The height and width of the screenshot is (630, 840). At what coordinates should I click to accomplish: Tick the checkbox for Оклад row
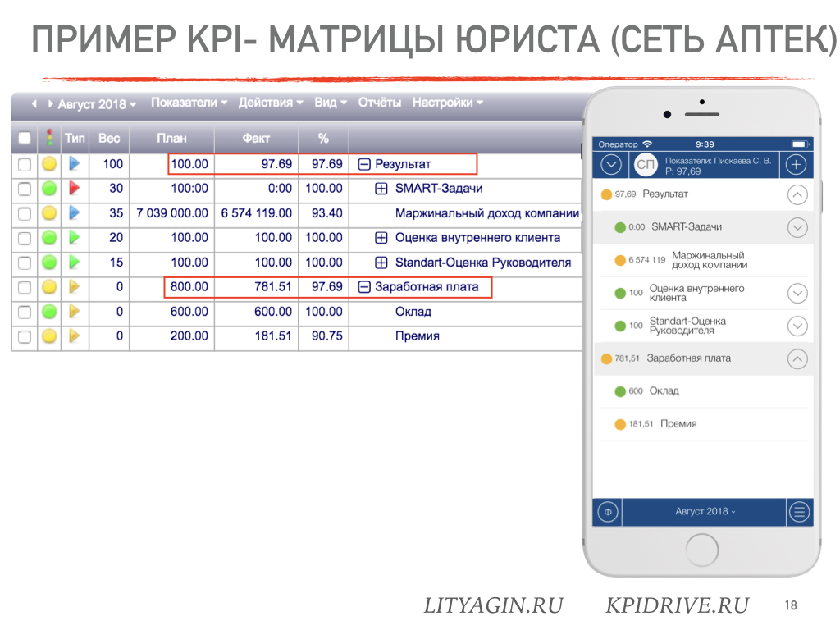pos(25,313)
